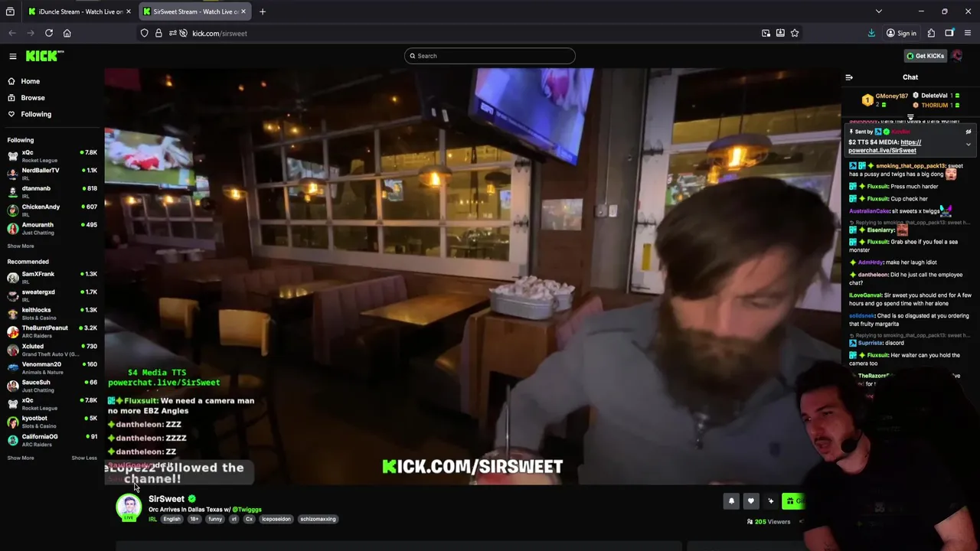Click browser Sign in button
This screenshot has height=551, width=980.
point(901,33)
